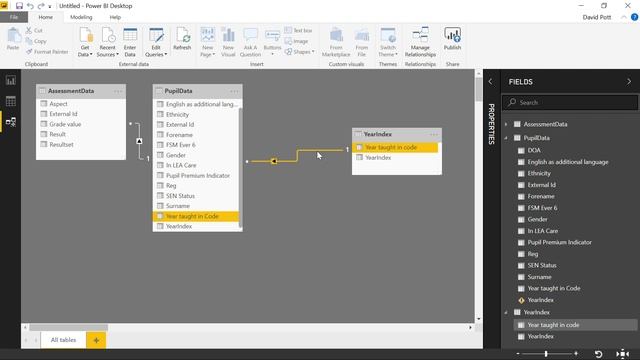
Task: Select PupilData YearIndex key field in Fields pane
Action: click(540, 300)
